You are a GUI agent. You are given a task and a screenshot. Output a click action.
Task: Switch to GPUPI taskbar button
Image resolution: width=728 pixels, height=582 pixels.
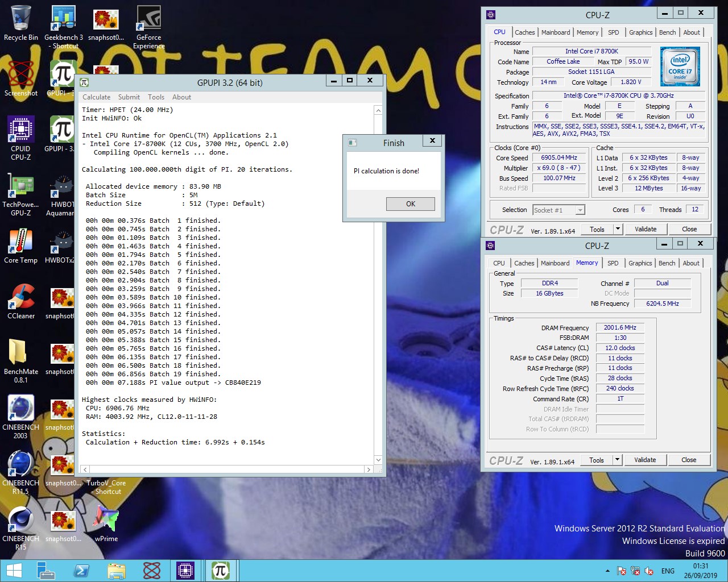click(221, 571)
